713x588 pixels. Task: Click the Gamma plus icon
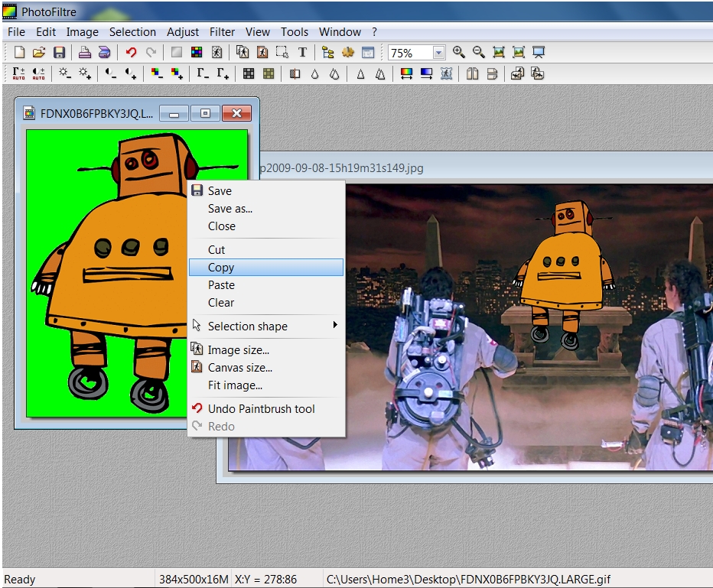[223, 73]
